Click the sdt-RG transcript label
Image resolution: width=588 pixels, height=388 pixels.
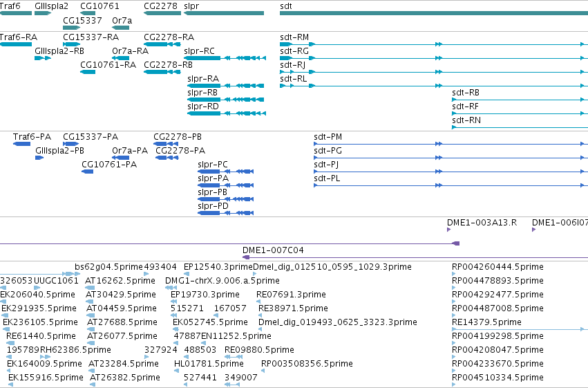(x=294, y=51)
